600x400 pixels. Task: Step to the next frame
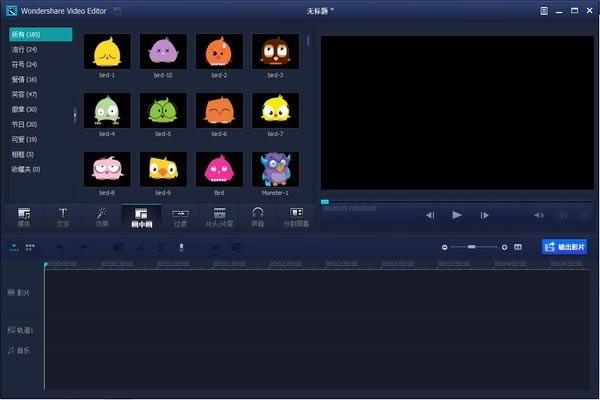[484, 215]
